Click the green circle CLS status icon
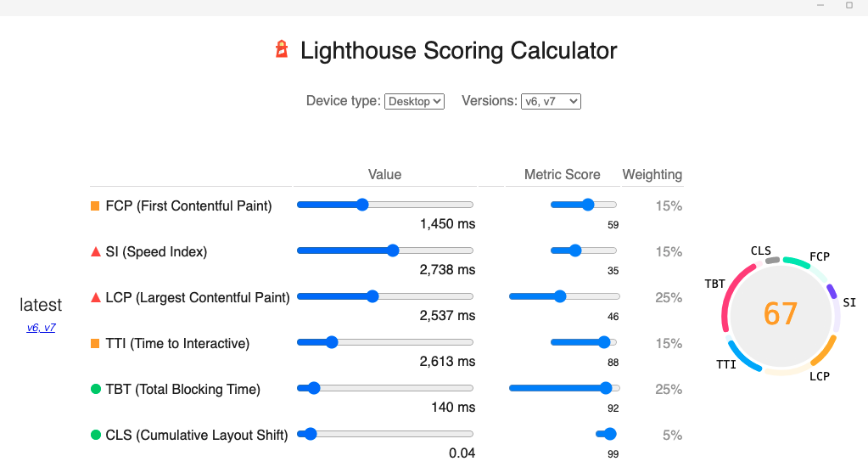This screenshot has height=467, width=868. [x=95, y=435]
